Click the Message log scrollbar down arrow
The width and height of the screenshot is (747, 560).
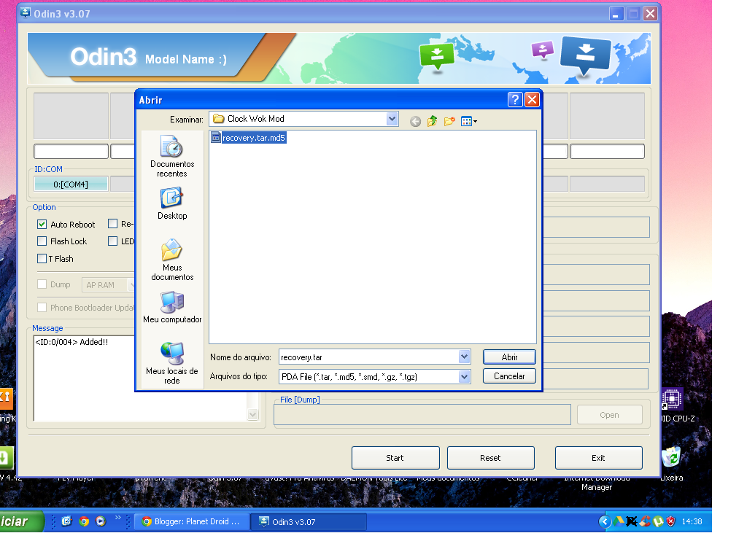coord(253,415)
